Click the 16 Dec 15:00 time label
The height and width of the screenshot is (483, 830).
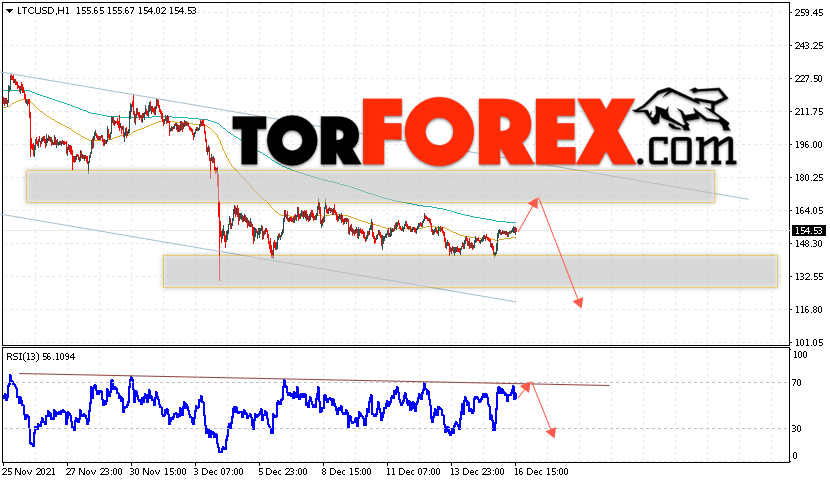(542, 471)
